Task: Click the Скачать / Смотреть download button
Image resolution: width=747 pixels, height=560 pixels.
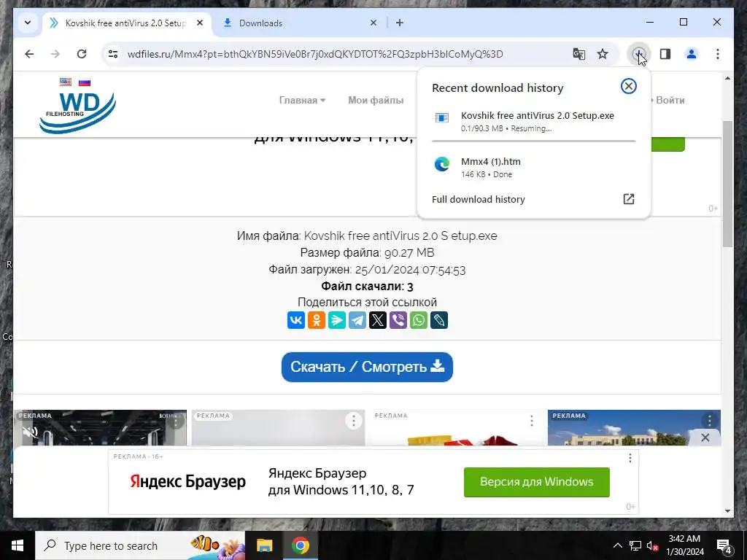Action: tap(367, 367)
